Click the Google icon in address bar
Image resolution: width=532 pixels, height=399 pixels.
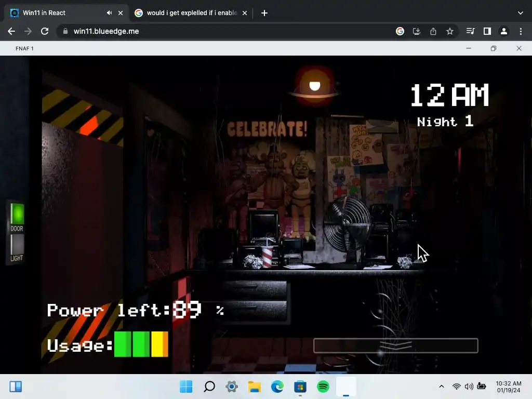click(x=400, y=31)
